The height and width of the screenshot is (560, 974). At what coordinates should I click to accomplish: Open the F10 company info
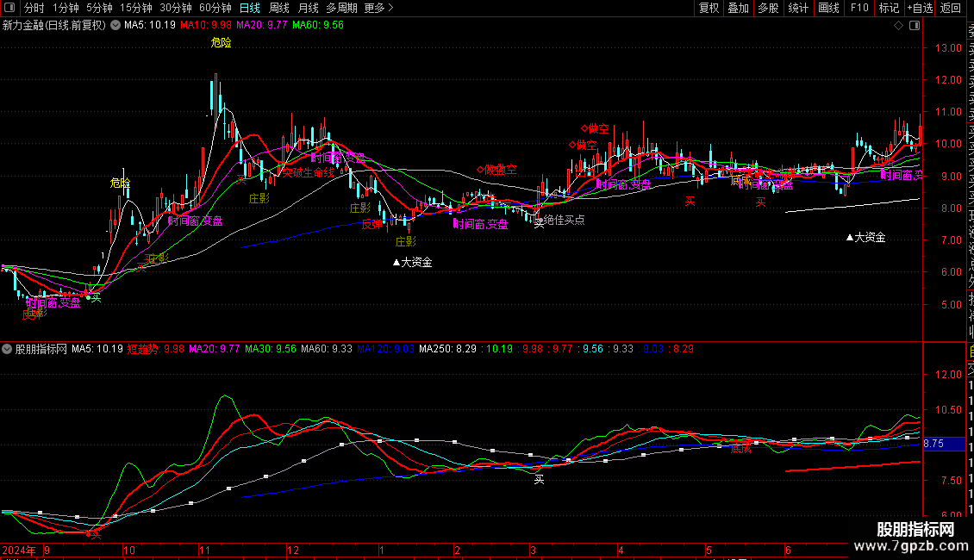tap(859, 8)
